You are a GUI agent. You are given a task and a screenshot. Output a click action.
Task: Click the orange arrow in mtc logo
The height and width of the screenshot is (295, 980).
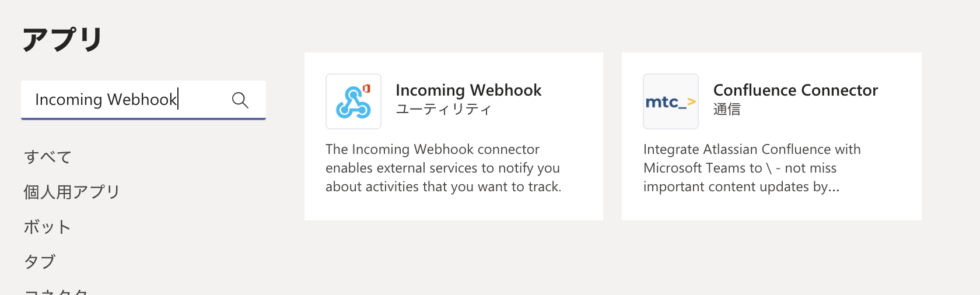click(x=691, y=101)
